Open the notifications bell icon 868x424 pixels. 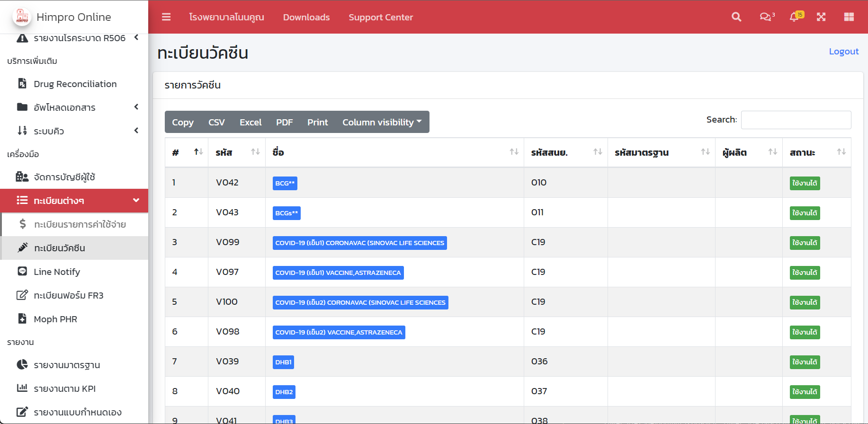click(795, 17)
